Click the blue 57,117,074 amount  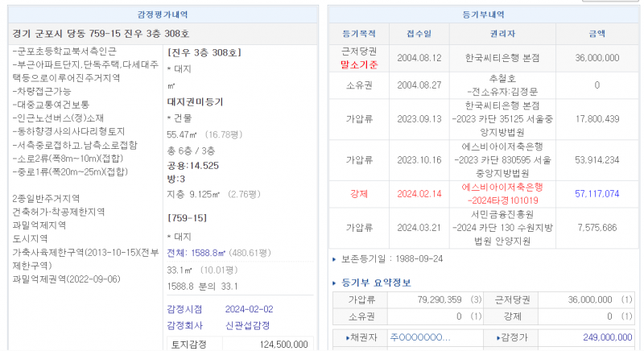[x=597, y=194]
